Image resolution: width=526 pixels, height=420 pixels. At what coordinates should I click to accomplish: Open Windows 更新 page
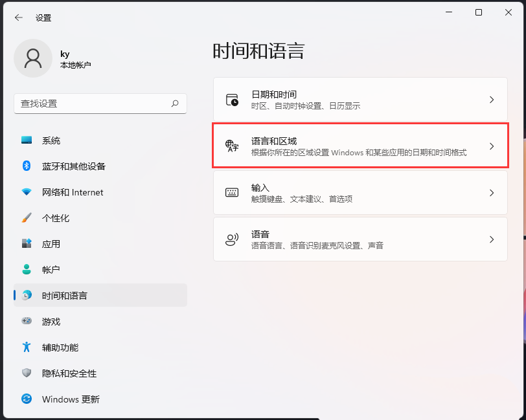tap(100, 399)
